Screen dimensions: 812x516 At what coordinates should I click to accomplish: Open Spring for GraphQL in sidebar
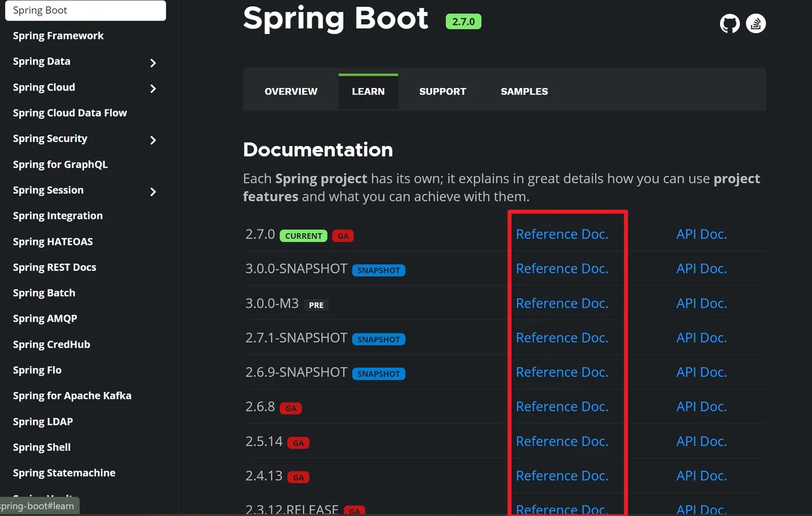60,165
